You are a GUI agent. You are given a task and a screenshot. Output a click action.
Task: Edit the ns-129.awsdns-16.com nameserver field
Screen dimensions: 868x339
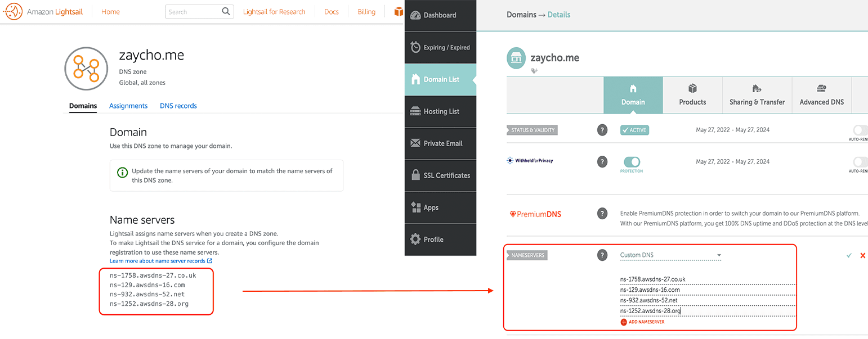point(708,290)
